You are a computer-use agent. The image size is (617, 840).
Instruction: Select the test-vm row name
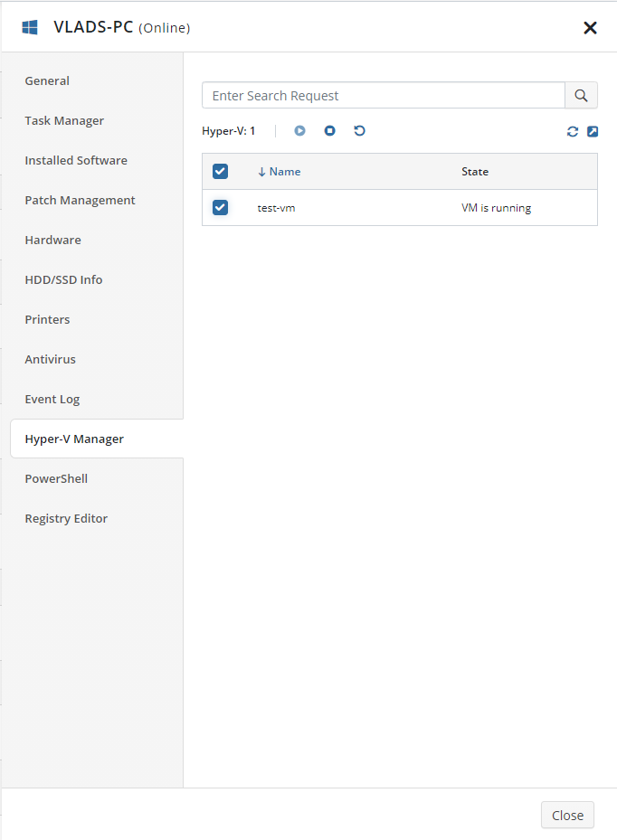pos(276,208)
